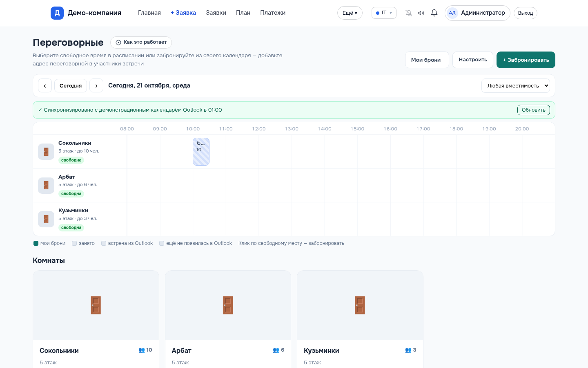
Task: Click the ещё не появилась в Outlook swatch
Action: point(162,243)
